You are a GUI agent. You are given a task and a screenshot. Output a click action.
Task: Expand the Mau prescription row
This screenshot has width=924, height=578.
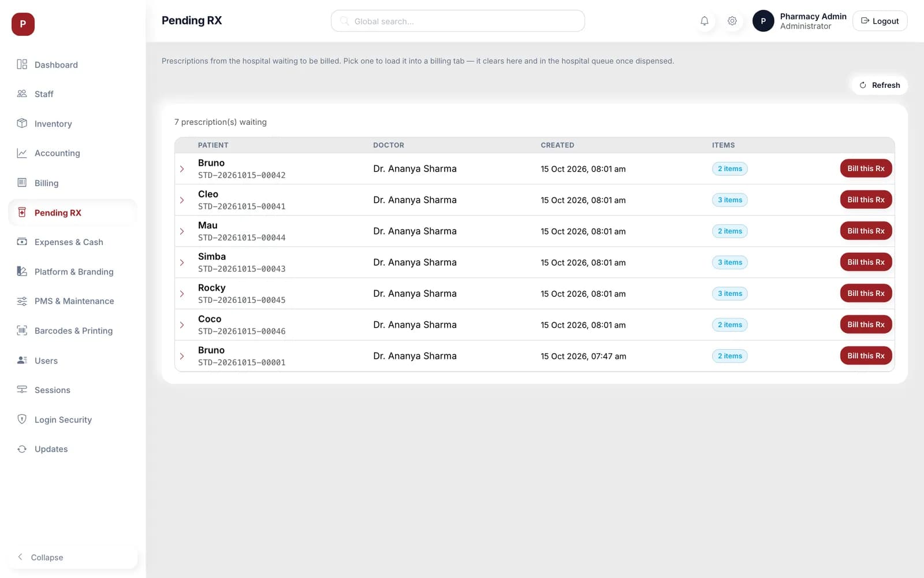tap(182, 231)
